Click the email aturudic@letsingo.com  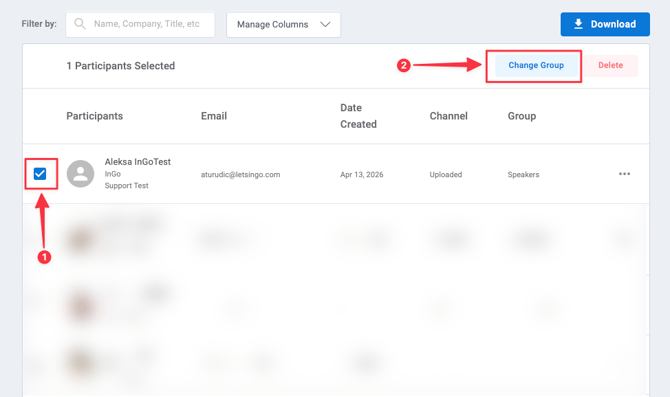241,174
